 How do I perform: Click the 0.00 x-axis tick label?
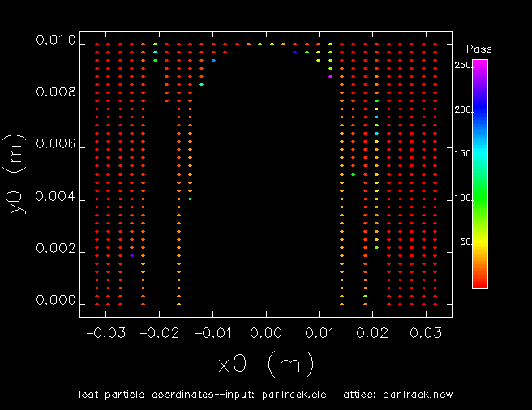pos(266,333)
